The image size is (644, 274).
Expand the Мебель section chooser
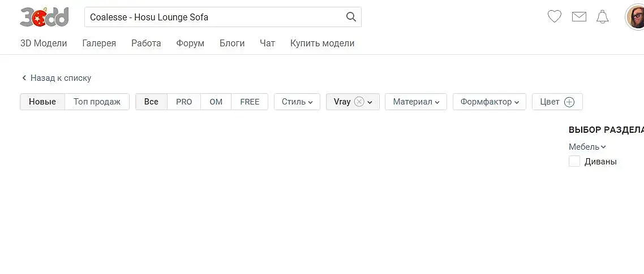click(x=587, y=147)
